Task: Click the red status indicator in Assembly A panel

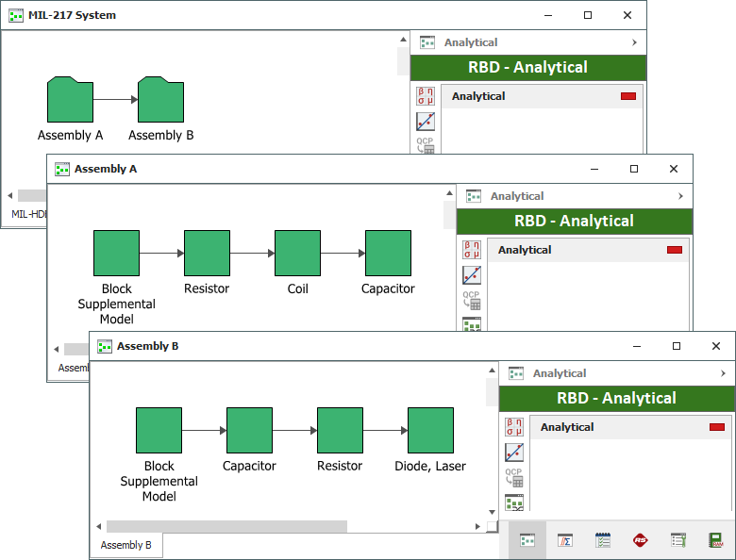Action: 675,250
